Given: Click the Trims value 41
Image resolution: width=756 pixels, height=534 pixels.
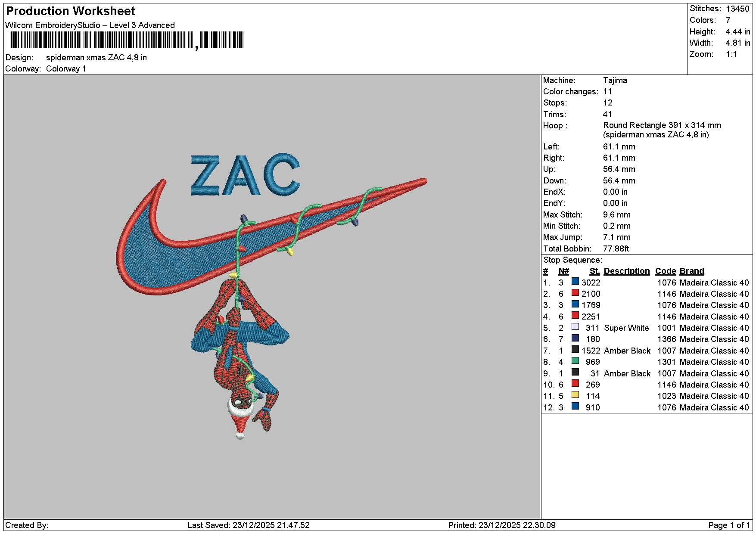Looking at the screenshot, I should [x=607, y=115].
